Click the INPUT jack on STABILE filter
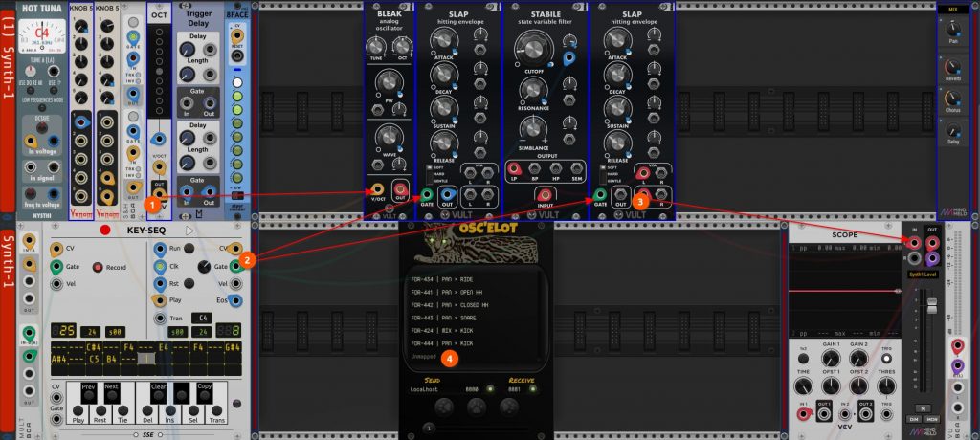The image size is (980, 440). [x=545, y=195]
